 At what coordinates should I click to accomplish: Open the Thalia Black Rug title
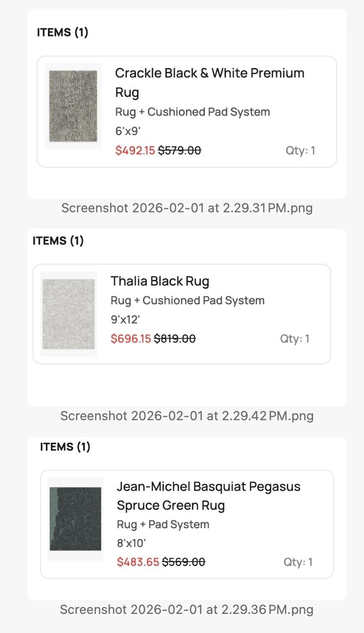159,281
